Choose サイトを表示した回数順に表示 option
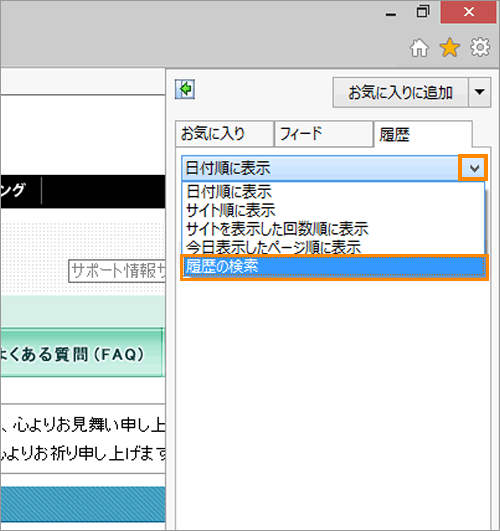 333,229
